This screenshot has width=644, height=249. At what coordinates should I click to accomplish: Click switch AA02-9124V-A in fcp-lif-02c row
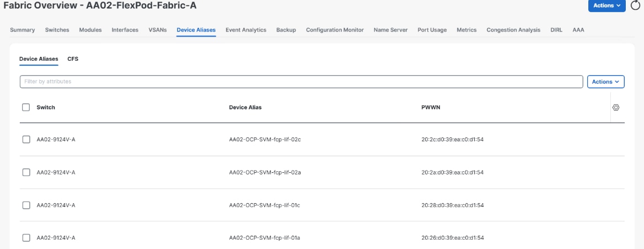coord(56,140)
